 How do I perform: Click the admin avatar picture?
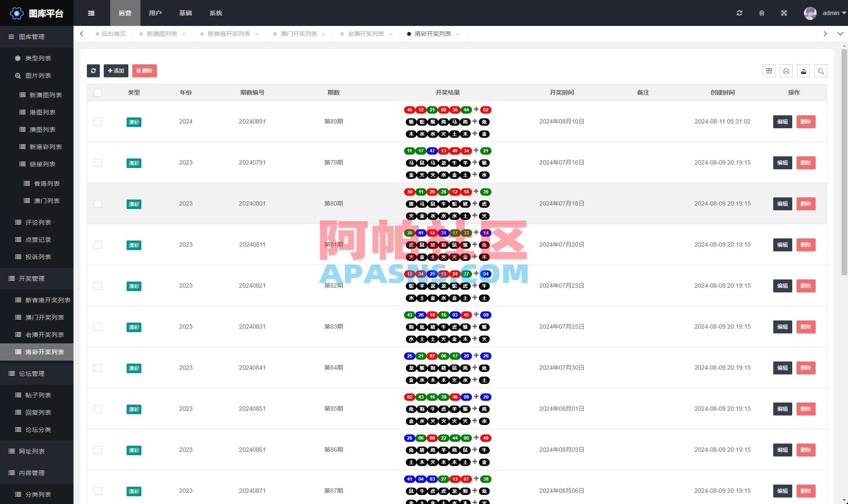810,13
